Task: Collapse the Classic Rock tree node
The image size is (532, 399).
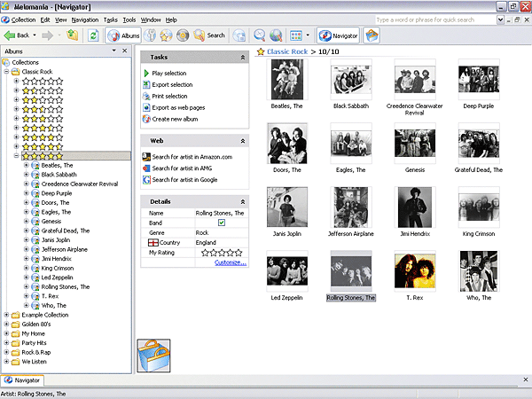Action: pyautogui.click(x=7, y=72)
